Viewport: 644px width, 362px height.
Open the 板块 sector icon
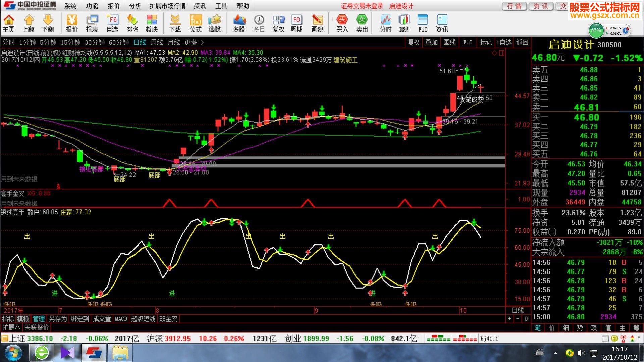[x=152, y=23]
